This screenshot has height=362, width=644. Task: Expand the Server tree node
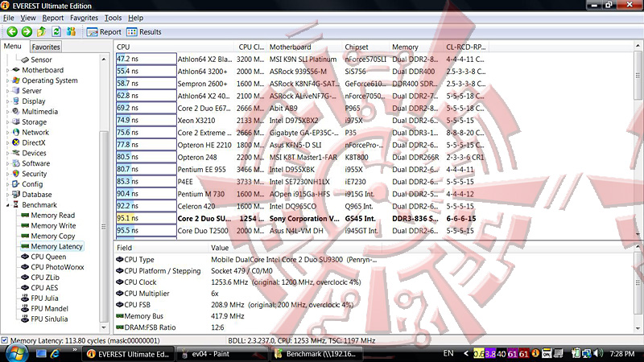pyautogui.click(x=8, y=91)
